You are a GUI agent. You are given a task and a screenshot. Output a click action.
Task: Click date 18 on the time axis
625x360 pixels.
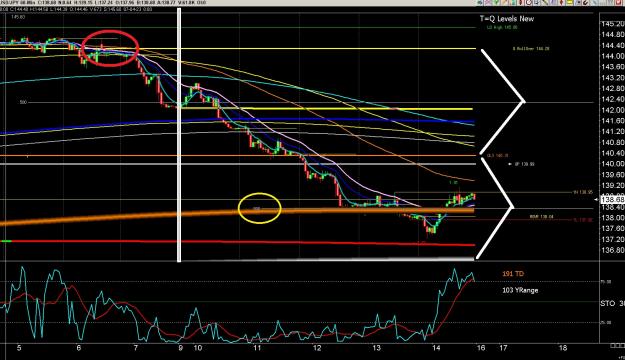tap(563, 348)
